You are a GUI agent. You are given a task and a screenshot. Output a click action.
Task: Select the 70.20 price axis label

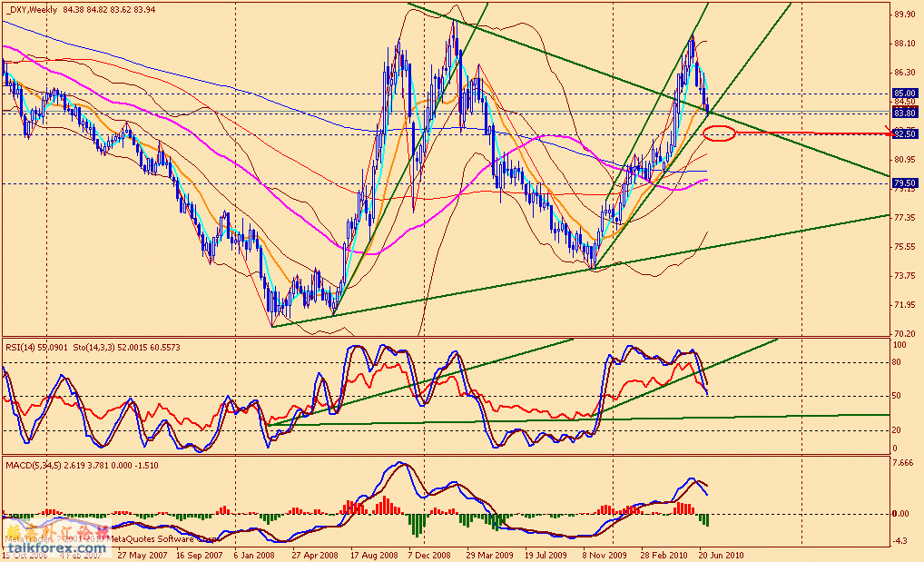tap(904, 333)
